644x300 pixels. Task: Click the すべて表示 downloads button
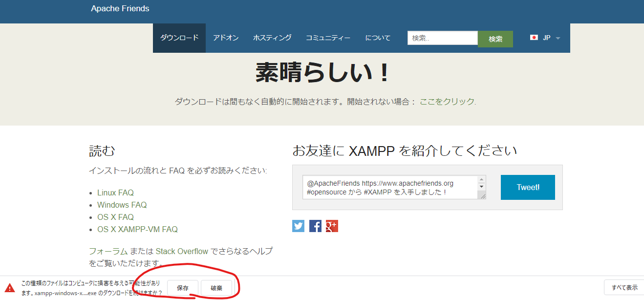(x=624, y=287)
